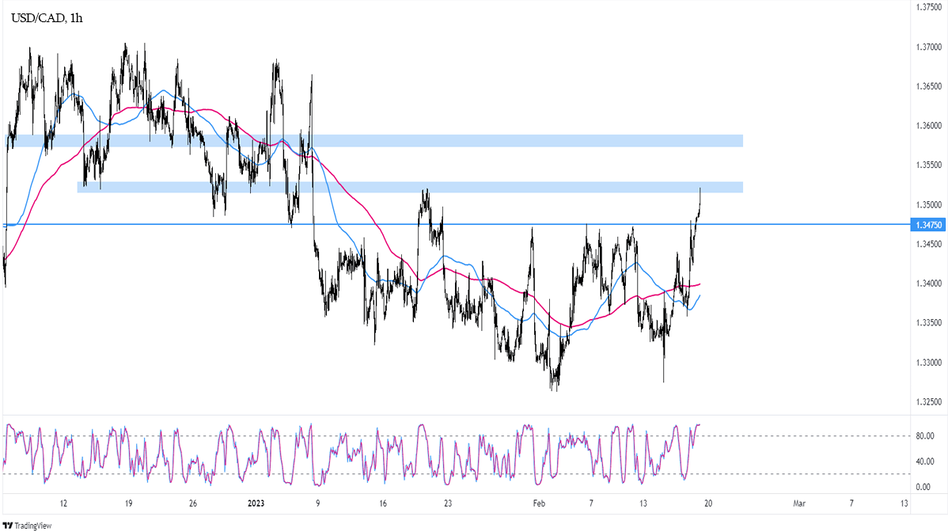Click the 1.36000 price axis label
The height and width of the screenshot is (532, 948).
pos(929,126)
